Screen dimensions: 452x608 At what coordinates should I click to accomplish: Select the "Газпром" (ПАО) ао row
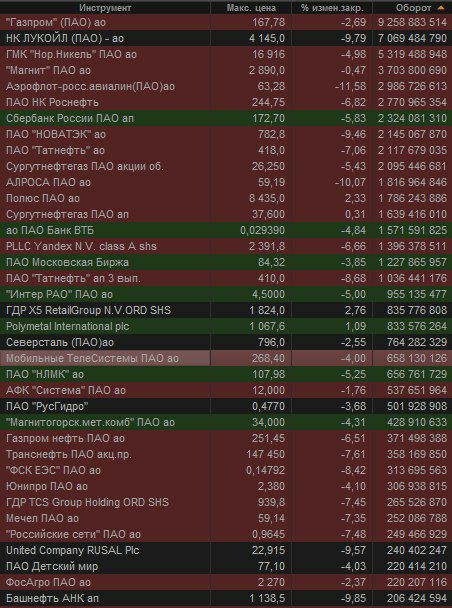[226, 22]
